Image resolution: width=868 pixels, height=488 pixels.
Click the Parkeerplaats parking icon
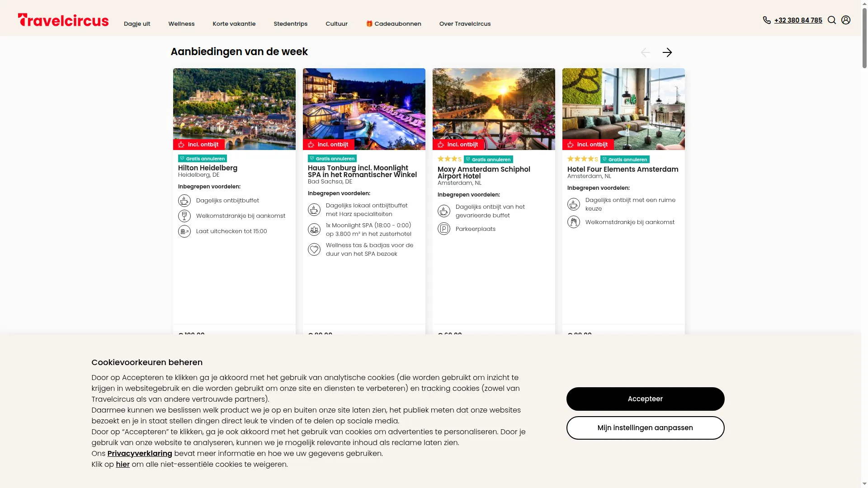(444, 229)
